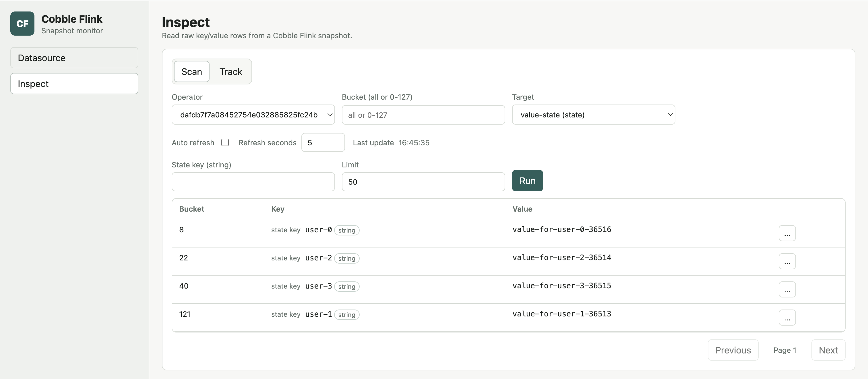Viewport: 868px width, 379px height.
Task: Focus the Bucket filter input
Action: coord(423,115)
